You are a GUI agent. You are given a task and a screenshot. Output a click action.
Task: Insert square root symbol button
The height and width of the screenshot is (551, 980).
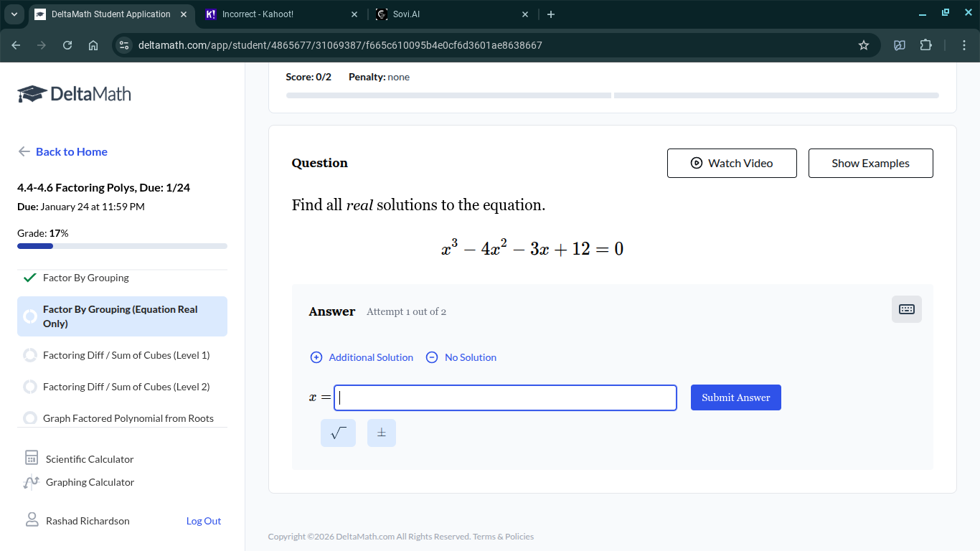(x=338, y=433)
